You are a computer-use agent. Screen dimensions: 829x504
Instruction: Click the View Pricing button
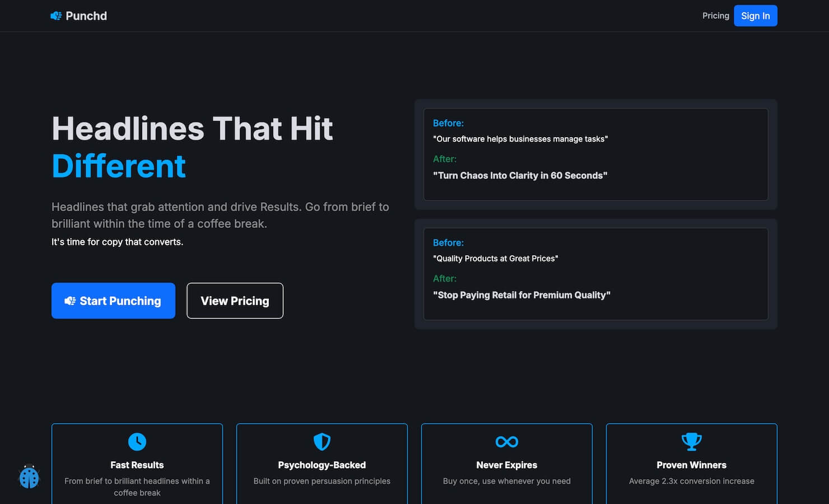click(235, 301)
